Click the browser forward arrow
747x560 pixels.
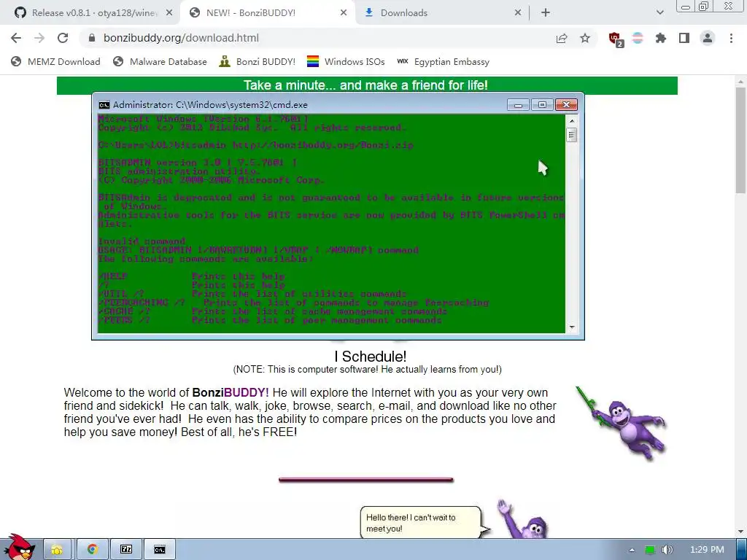click(39, 38)
